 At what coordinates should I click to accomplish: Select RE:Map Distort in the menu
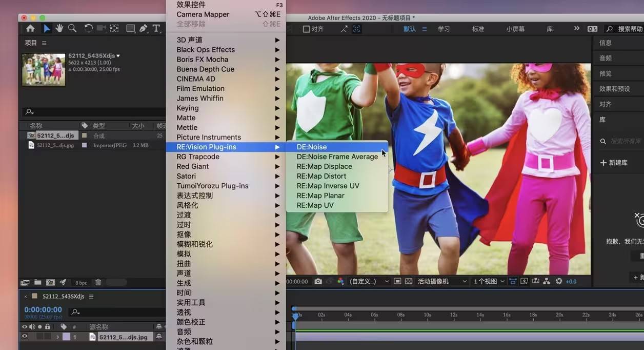(321, 176)
